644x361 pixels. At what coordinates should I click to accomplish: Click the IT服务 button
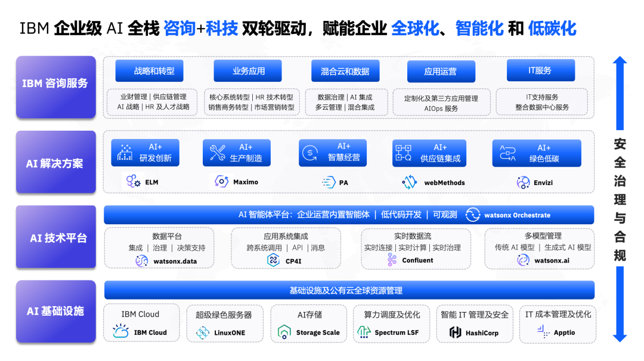click(x=541, y=70)
